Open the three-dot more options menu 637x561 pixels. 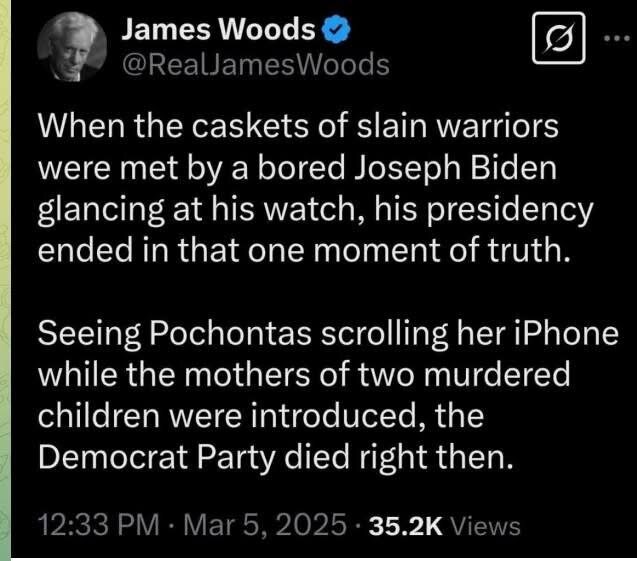pyautogui.click(x=617, y=39)
